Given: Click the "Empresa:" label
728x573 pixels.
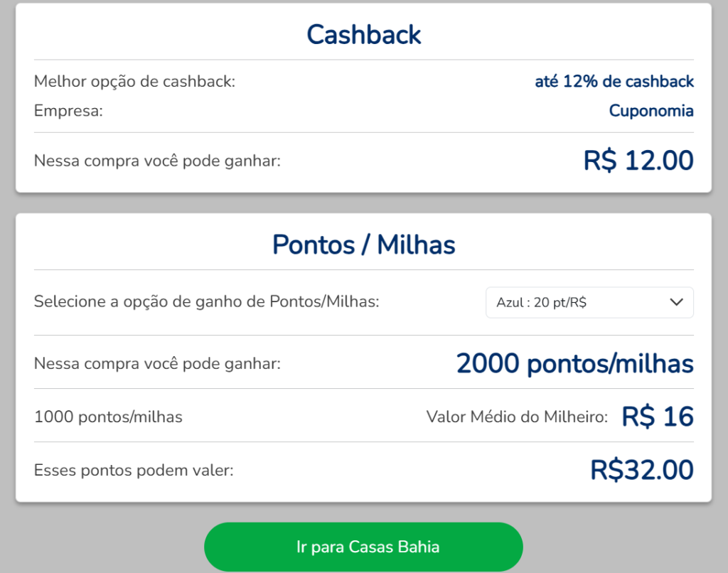Looking at the screenshot, I should click(x=69, y=111).
